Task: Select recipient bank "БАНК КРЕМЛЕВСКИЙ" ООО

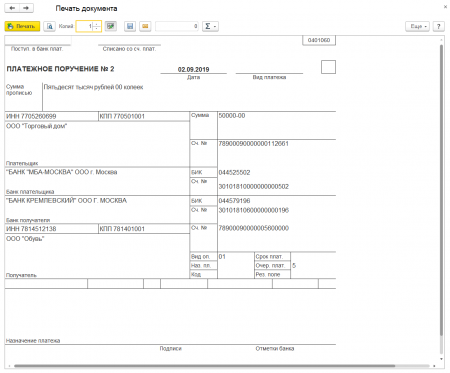Action: coord(66,201)
